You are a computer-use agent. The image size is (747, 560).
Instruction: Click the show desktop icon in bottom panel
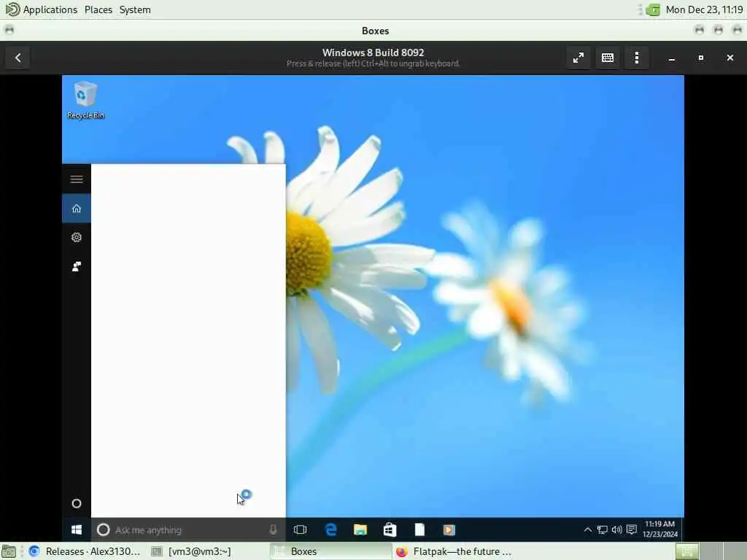pos(9,551)
